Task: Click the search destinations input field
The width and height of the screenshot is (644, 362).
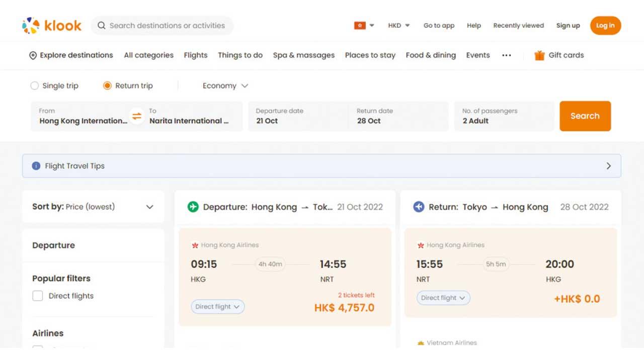Action: [167, 26]
